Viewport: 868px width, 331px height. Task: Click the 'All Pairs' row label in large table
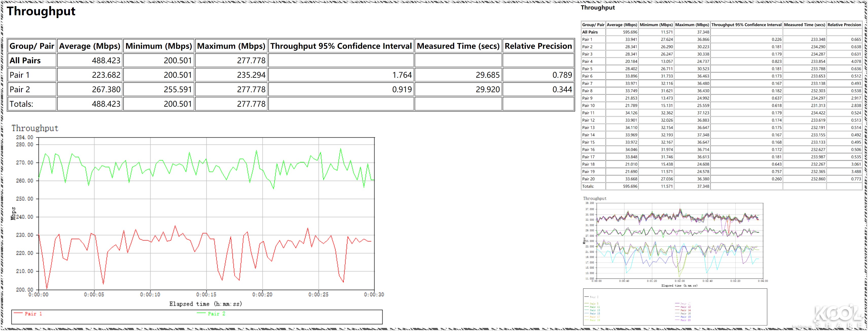point(25,60)
